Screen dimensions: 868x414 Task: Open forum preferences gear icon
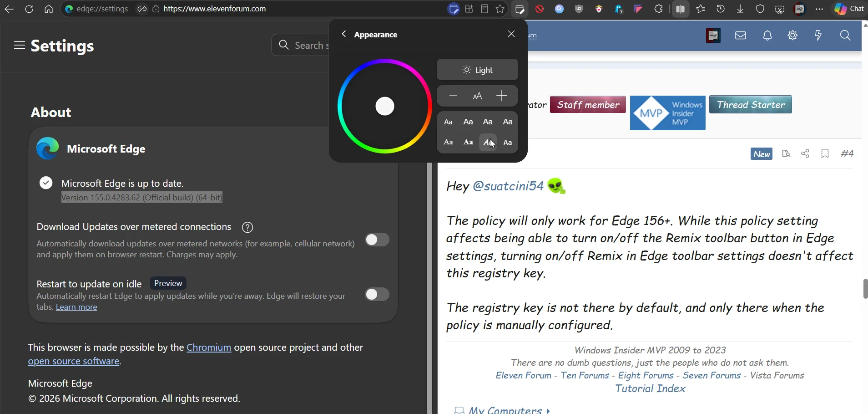(792, 36)
